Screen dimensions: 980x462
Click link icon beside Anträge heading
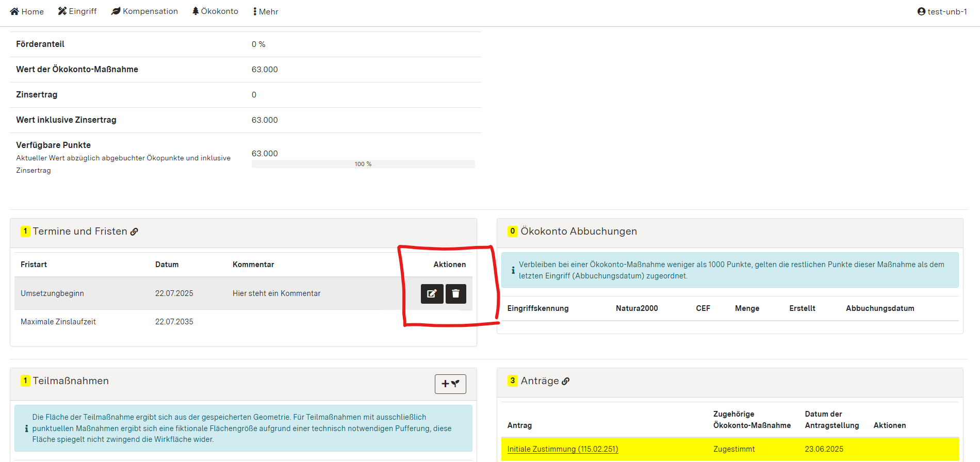[566, 382]
